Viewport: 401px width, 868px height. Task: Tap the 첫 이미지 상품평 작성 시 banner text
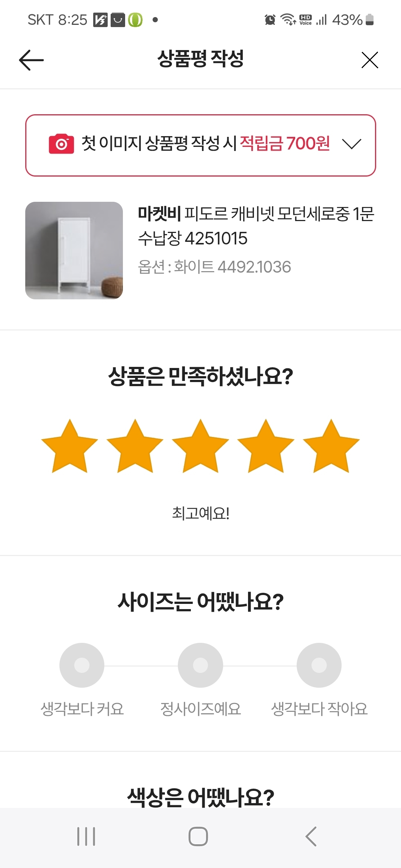[x=159, y=144]
